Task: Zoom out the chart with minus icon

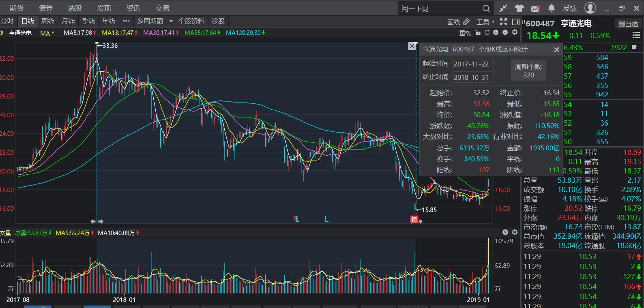Action: click(505, 32)
